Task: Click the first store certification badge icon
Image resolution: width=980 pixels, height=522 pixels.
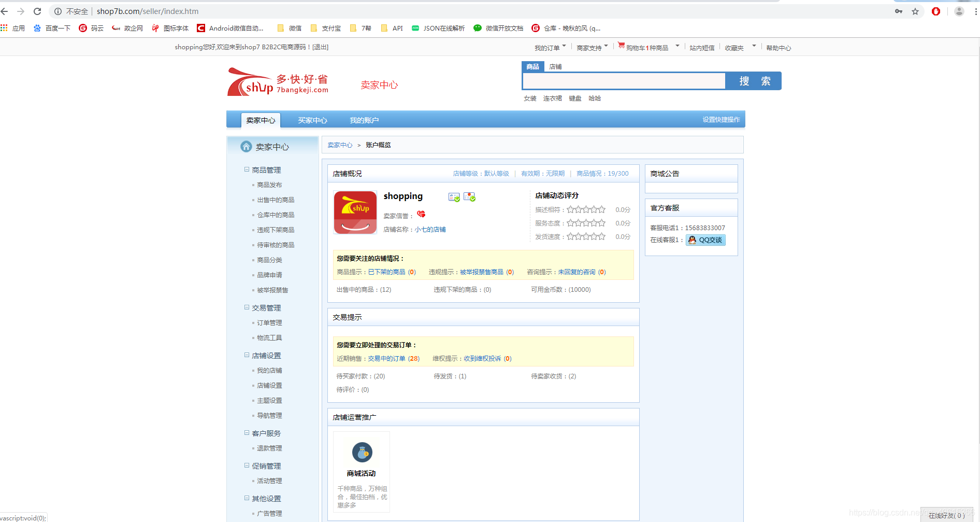Action: tap(454, 197)
